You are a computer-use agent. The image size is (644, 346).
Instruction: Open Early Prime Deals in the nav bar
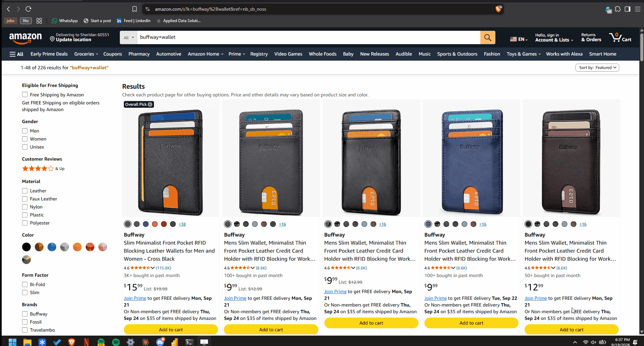(49, 54)
